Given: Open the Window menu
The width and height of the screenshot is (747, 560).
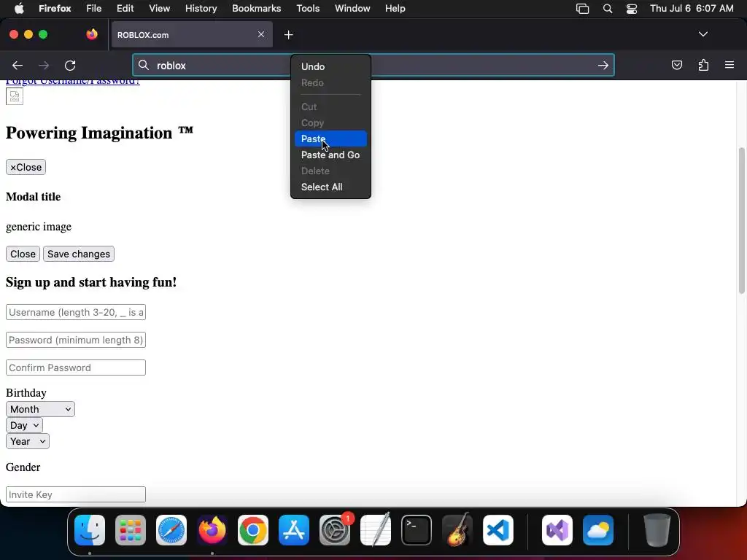Looking at the screenshot, I should pos(352,9).
